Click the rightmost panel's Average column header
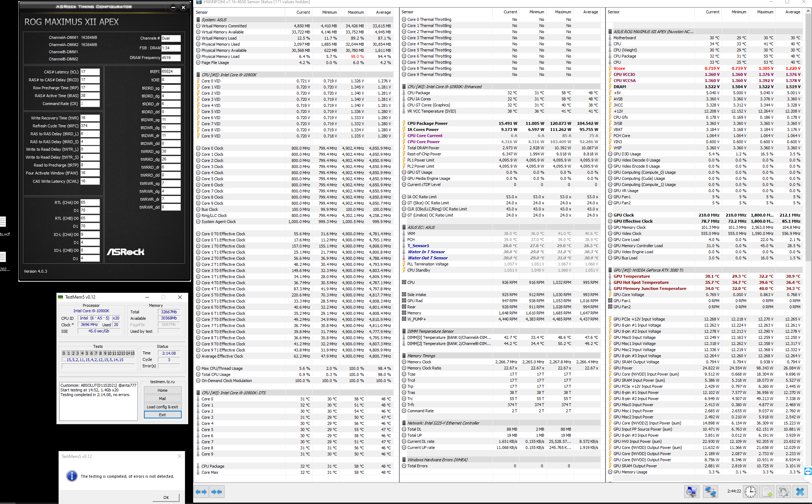This screenshot has height=504, width=812. click(793, 12)
